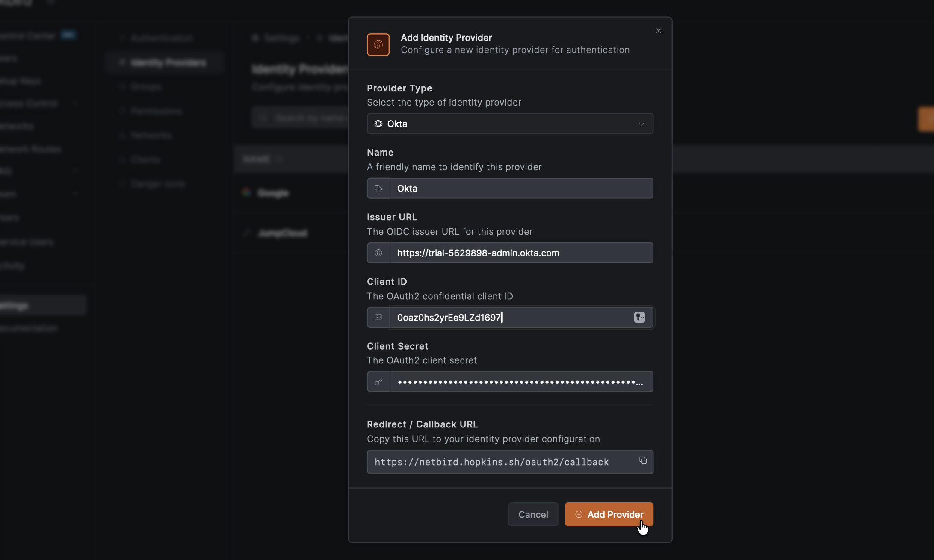Click Add Provider button
Image resolution: width=934 pixels, height=560 pixels.
609,514
